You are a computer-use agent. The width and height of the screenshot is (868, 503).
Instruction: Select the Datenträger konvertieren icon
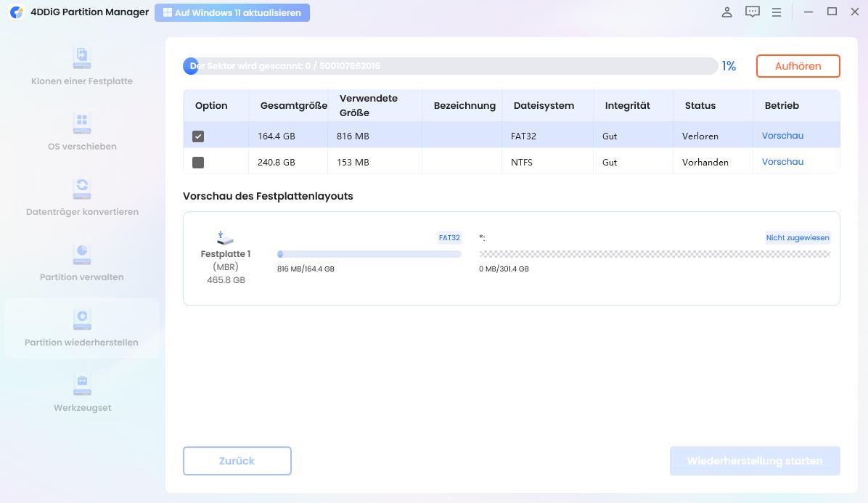point(81,188)
